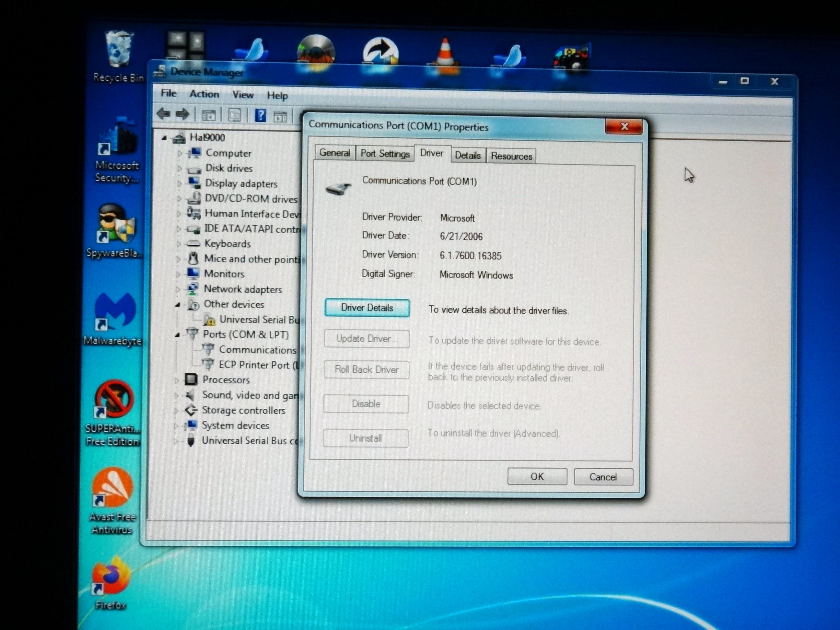Click driver version 6.1.7600.16385 text
Image resolution: width=840 pixels, height=630 pixels.
470,256
